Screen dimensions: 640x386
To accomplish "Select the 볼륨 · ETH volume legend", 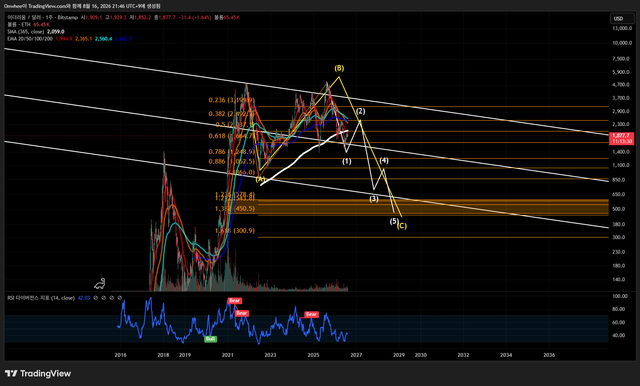I will tap(19, 24).
